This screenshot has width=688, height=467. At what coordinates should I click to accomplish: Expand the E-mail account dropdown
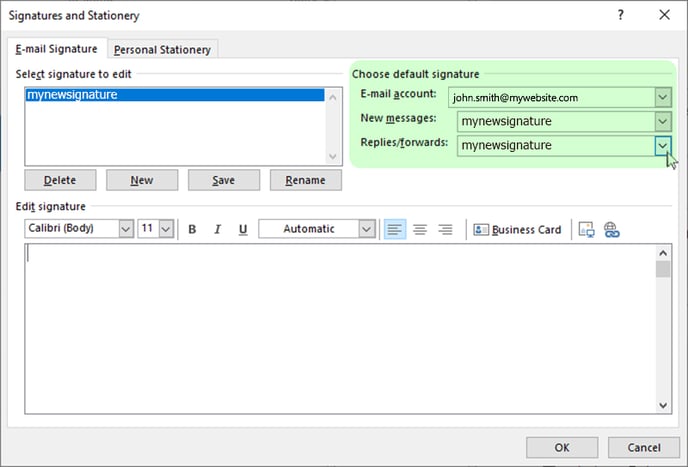click(x=663, y=97)
